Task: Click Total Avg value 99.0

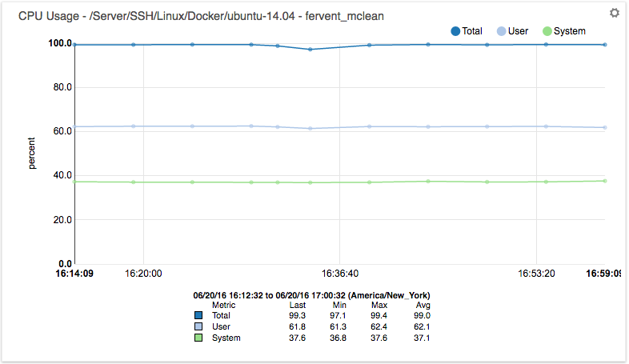Action: (422, 315)
